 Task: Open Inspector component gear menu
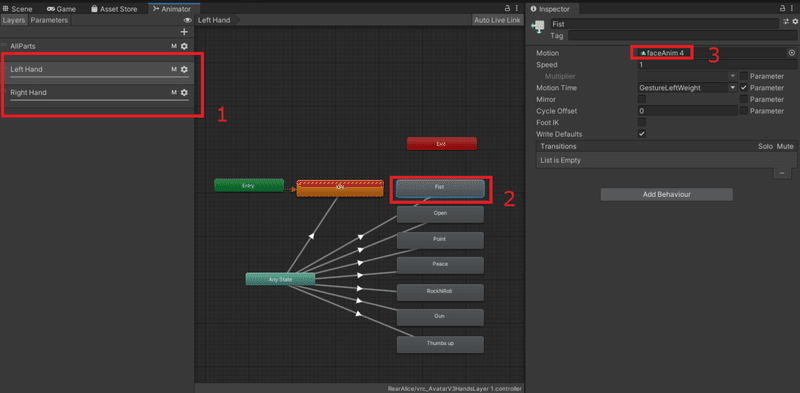pyautogui.click(x=794, y=22)
